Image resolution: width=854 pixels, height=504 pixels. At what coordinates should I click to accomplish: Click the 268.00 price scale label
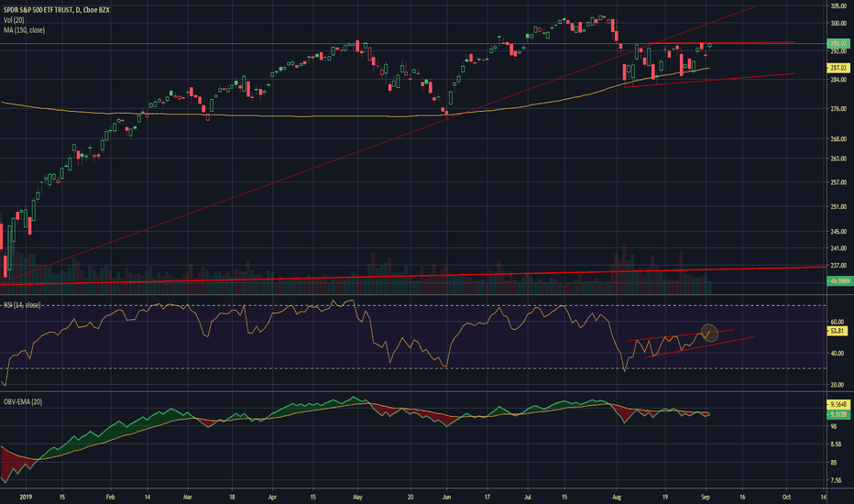pos(838,139)
